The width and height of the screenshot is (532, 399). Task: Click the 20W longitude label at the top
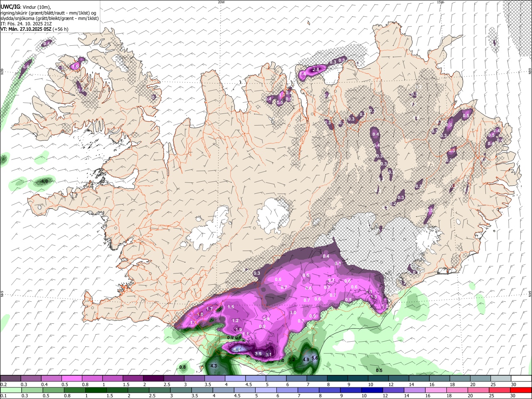[x=221, y=2]
